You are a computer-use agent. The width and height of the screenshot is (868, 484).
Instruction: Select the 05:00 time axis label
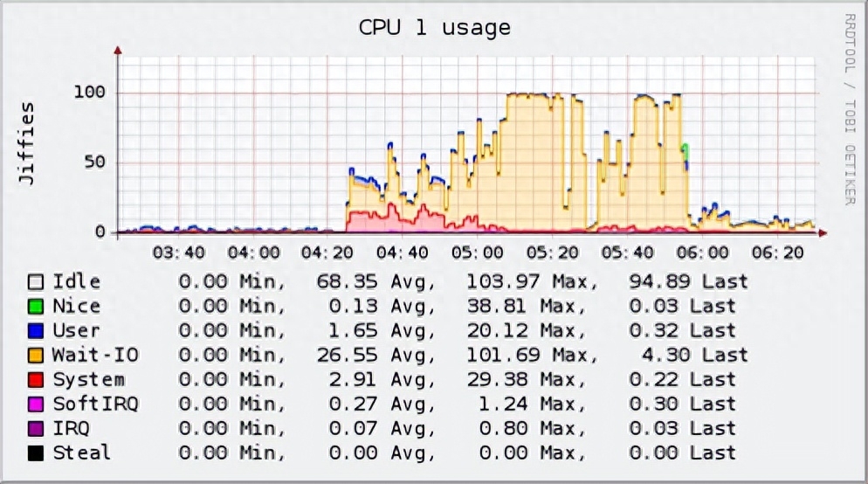click(478, 253)
